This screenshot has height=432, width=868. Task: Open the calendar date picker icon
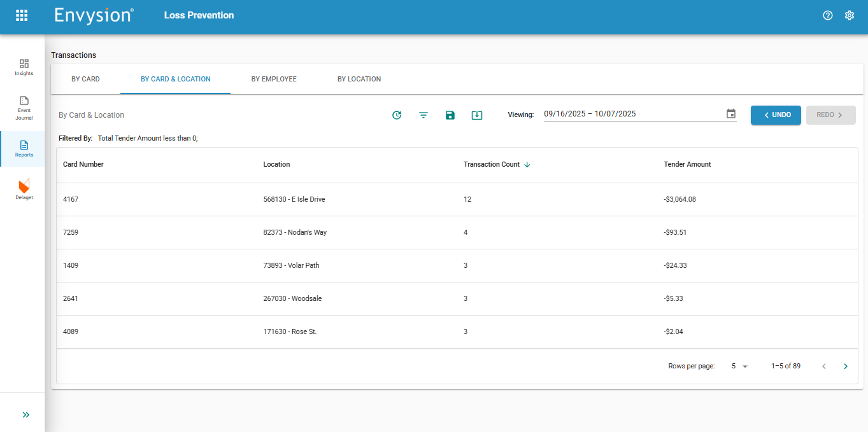coord(731,114)
